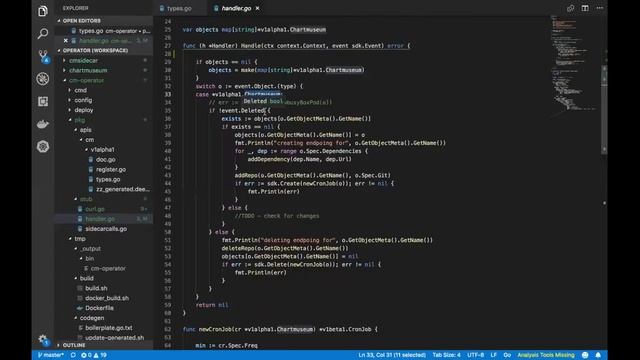Screen dimensions: 640x360
Task: Open errors and warnings problems panel
Action: coord(94,355)
